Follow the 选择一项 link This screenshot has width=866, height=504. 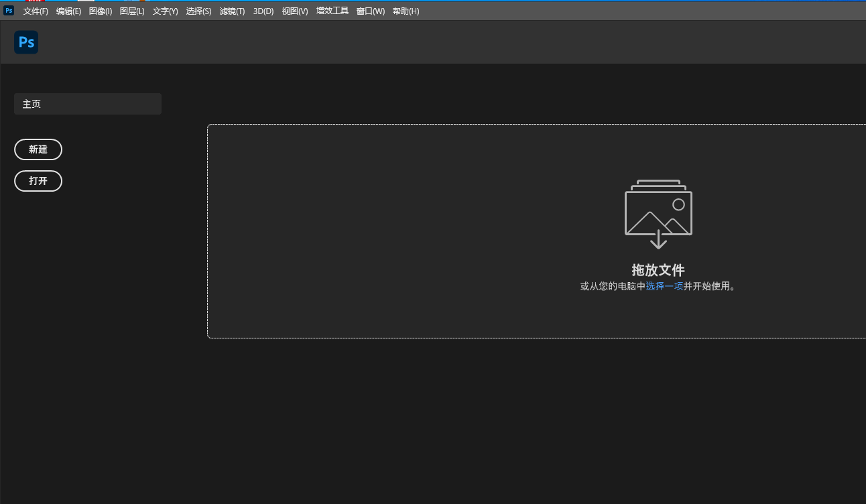pyautogui.click(x=664, y=286)
